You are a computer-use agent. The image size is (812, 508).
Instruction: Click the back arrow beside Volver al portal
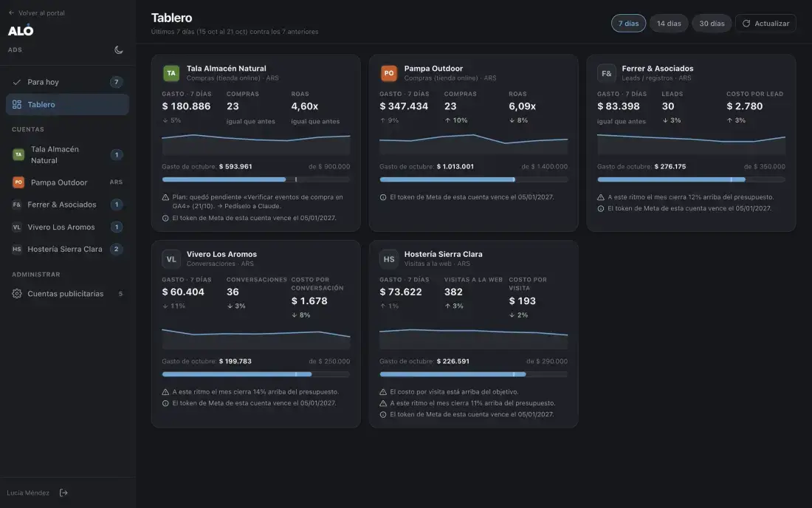[11, 13]
